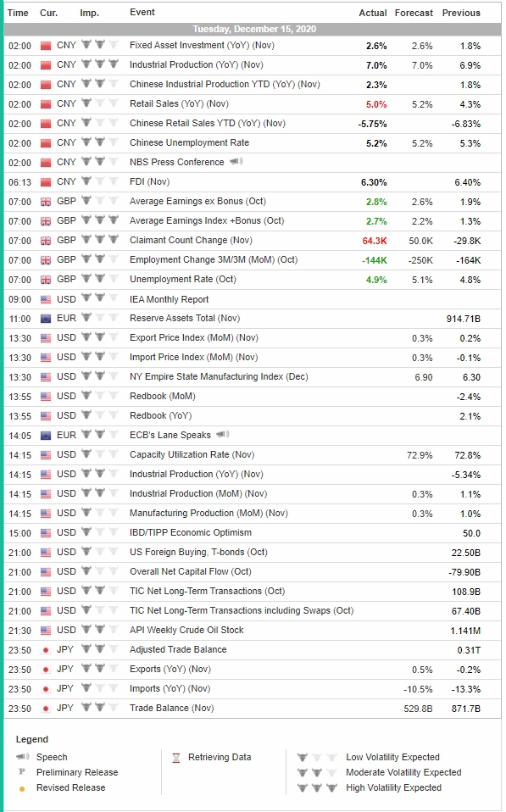
Task: Click bull importance icons on Industrial Production (YoY) CNY row
Action: click(x=100, y=64)
